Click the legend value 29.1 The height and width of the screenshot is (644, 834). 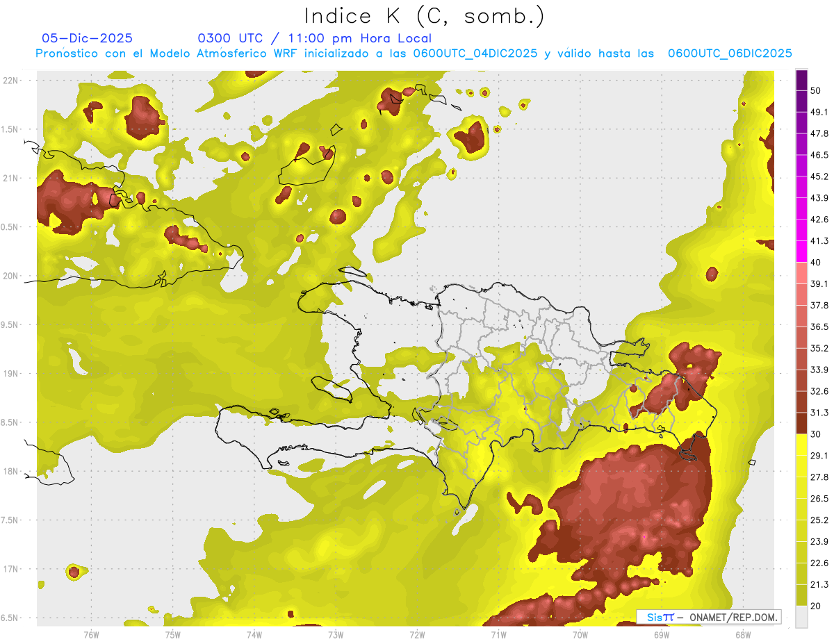click(819, 456)
